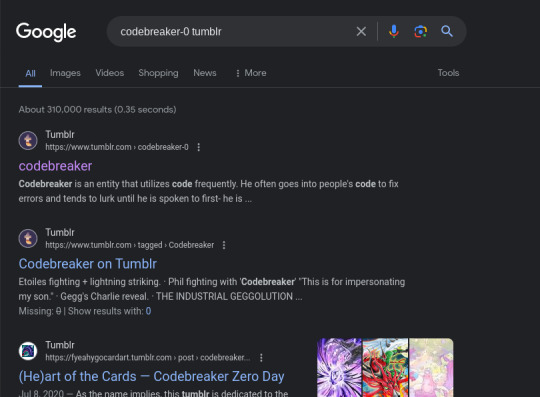The image size is (540, 397).
Task: Open search Tools
Action: (448, 73)
